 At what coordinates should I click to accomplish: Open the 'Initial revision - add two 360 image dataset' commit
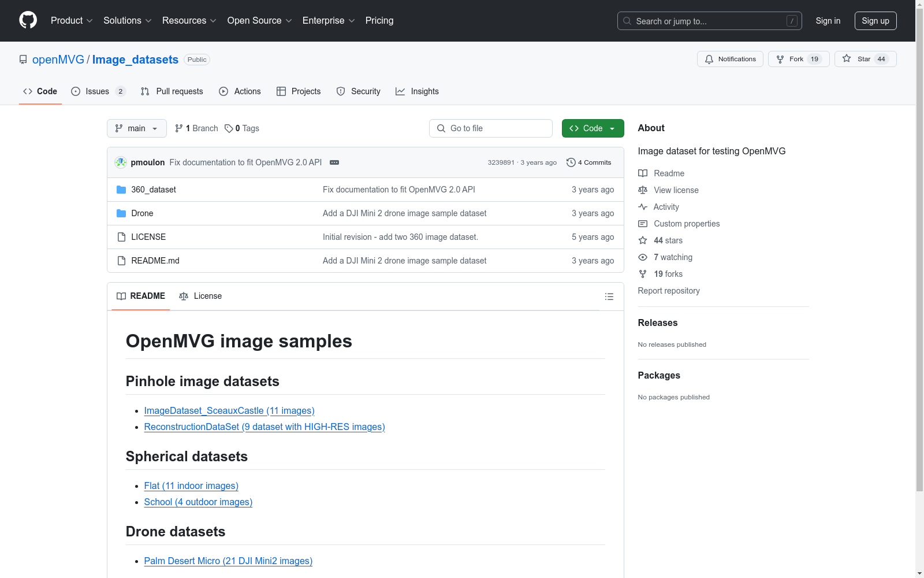[400, 237]
